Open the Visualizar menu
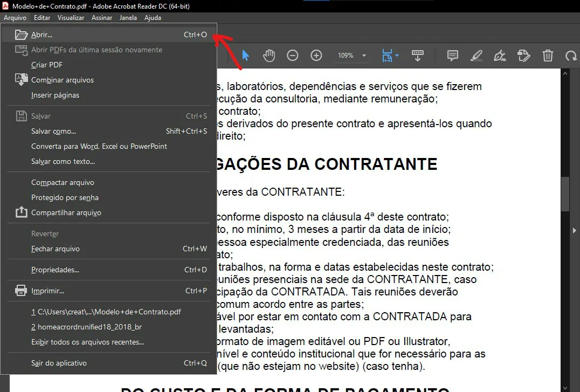The height and width of the screenshot is (392, 580). (x=71, y=17)
